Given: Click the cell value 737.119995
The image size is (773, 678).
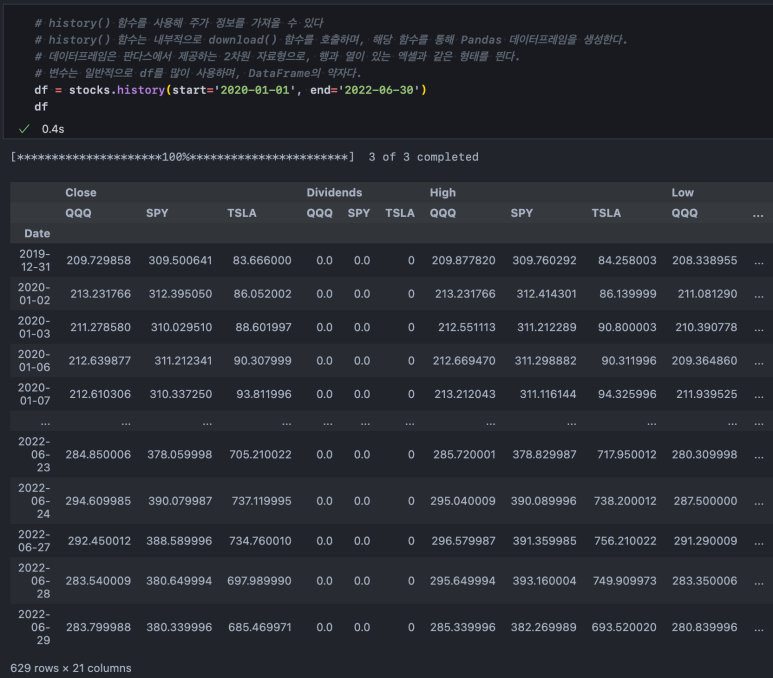Looking at the screenshot, I should [261, 501].
